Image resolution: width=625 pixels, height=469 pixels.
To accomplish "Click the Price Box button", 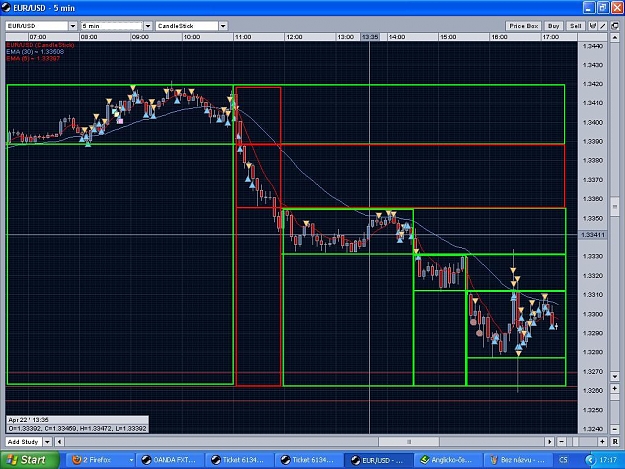I will [523, 26].
